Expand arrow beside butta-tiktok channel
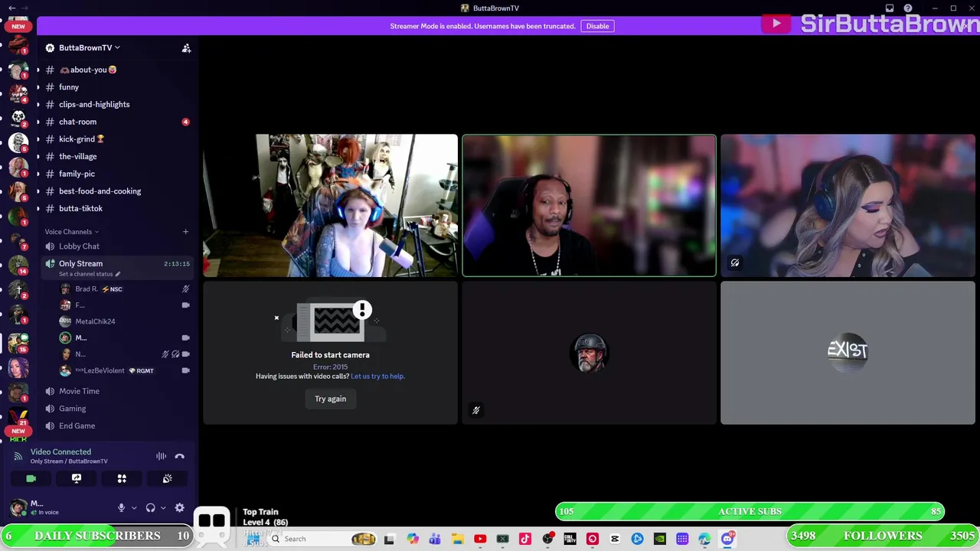This screenshot has width=980, height=551. coord(38,208)
